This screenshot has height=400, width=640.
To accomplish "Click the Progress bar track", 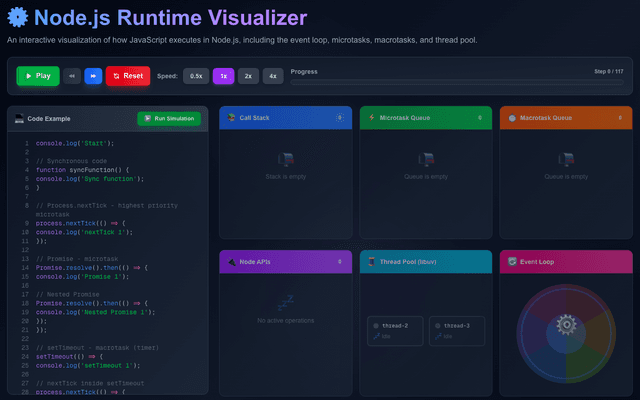I will tap(457, 82).
